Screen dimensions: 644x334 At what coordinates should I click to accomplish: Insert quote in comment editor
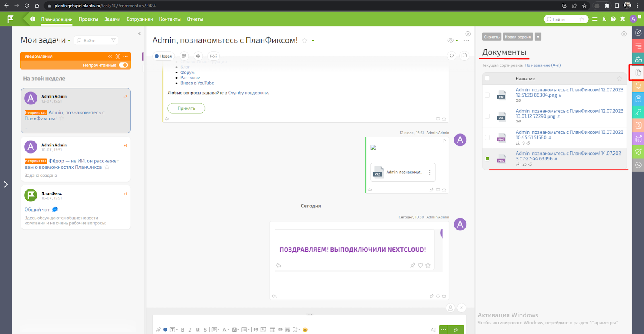(256, 330)
